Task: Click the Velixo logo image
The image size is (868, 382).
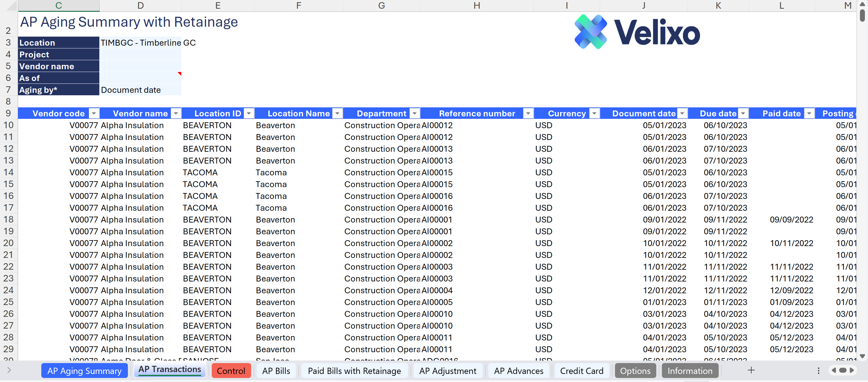Action: pos(637,32)
